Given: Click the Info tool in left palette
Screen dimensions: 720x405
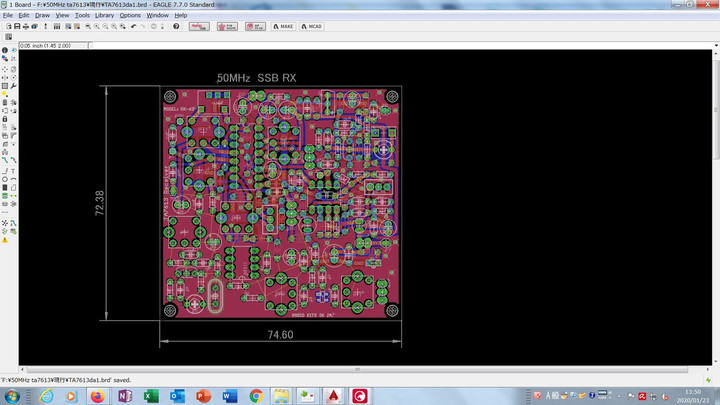Looking at the screenshot, I should pyautogui.click(x=5, y=51).
